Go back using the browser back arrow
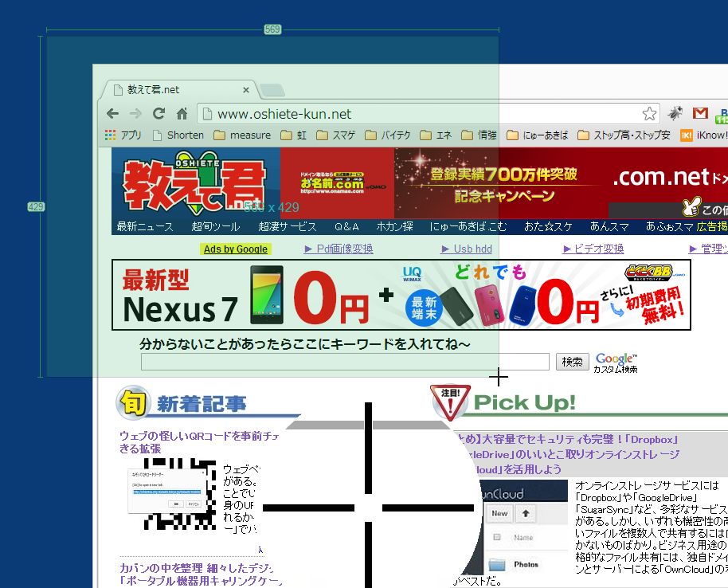 pyautogui.click(x=112, y=113)
